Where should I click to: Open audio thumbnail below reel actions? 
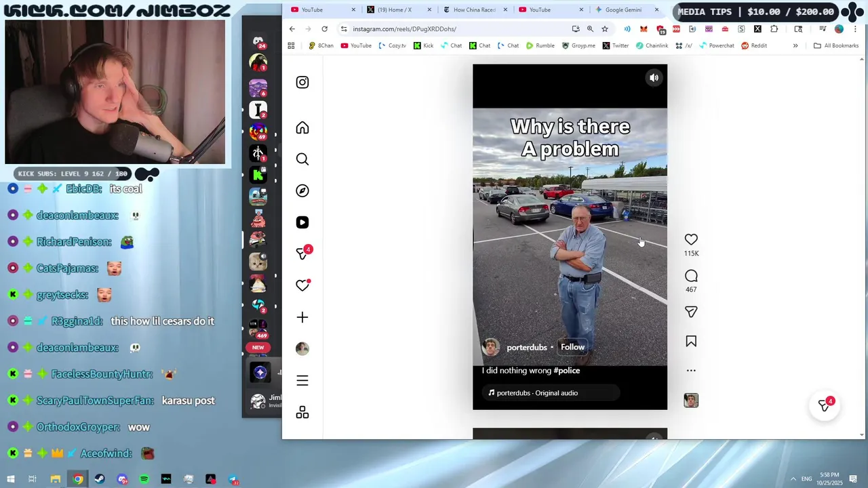691,401
